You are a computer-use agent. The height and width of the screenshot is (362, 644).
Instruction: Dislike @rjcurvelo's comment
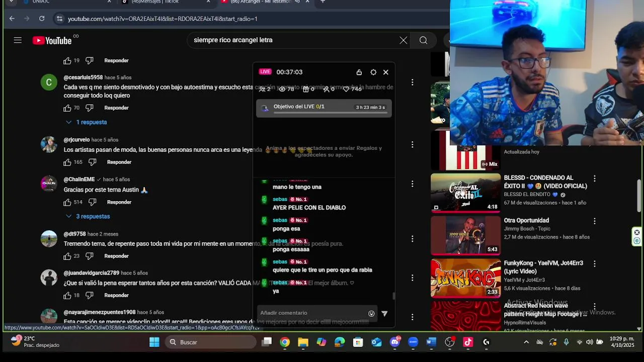coord(92,162)
